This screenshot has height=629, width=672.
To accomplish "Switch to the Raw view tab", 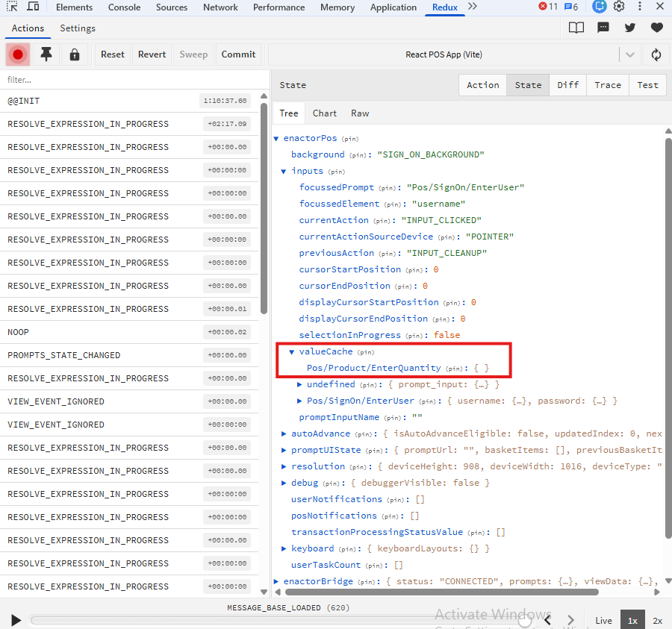I will (360, 113).
